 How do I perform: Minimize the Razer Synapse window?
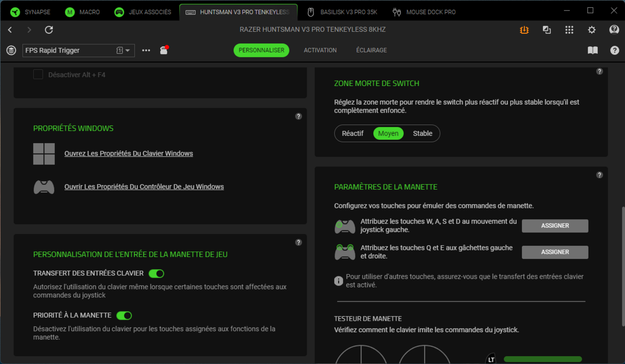[567, 10]
